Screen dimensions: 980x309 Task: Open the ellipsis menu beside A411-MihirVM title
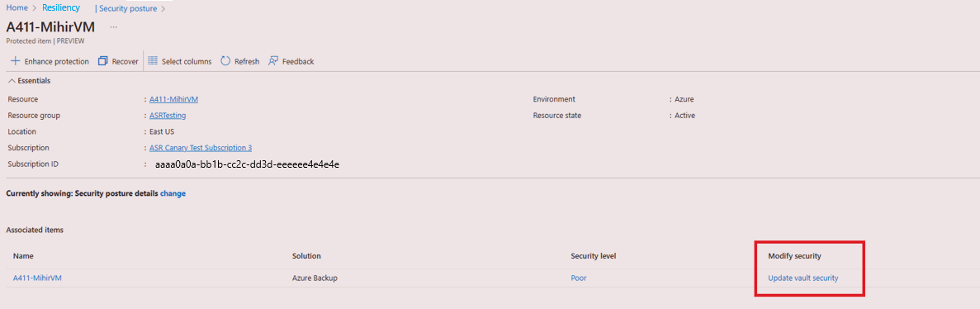coord(113,27)
